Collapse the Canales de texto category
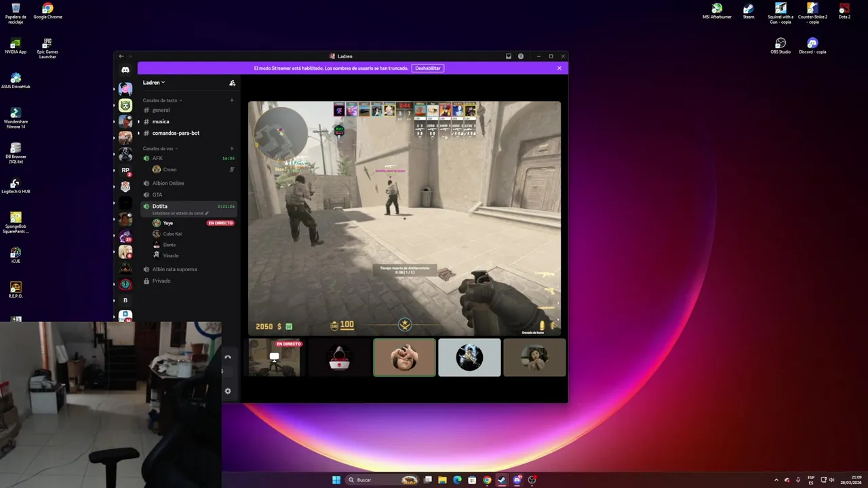868x488 pixels. (162, 100)
